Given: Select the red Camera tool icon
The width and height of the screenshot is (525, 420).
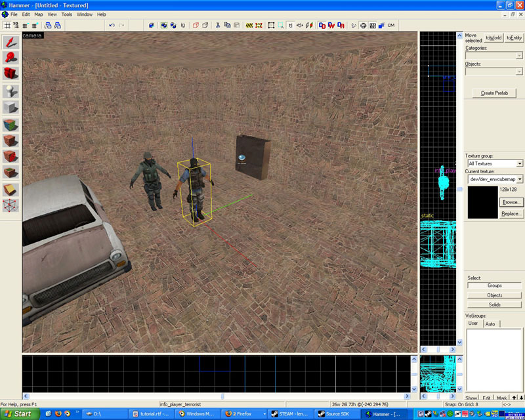Looking at the screenshot, I should [x=10, y=73].
